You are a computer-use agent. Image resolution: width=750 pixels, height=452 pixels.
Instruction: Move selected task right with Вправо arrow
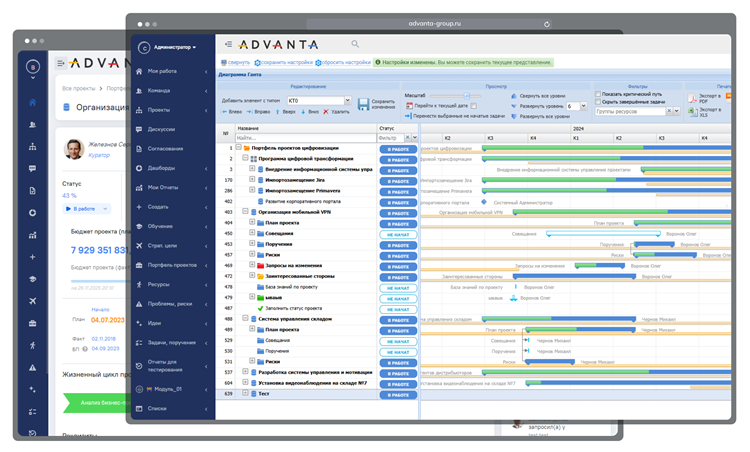pos(258,112)
